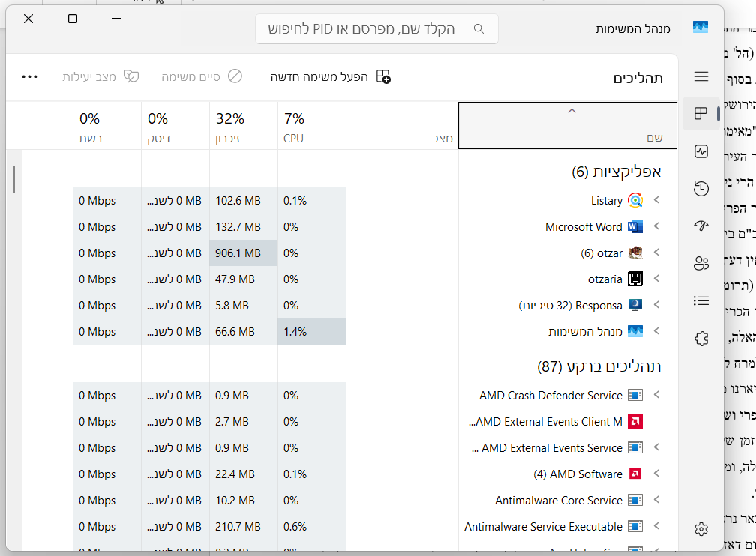Screen dimensions: 756x556
Task: Switch to the Processes tab icon
Action: point(700,114)
